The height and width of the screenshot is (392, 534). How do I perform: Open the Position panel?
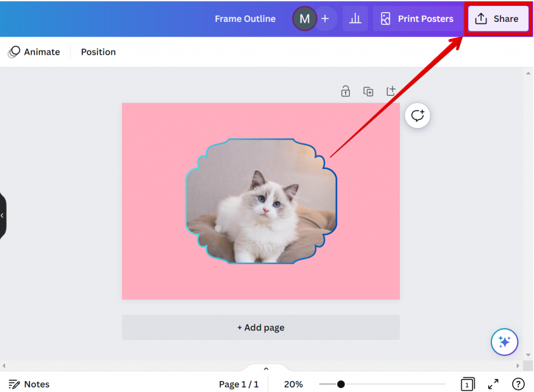(98, 52)
